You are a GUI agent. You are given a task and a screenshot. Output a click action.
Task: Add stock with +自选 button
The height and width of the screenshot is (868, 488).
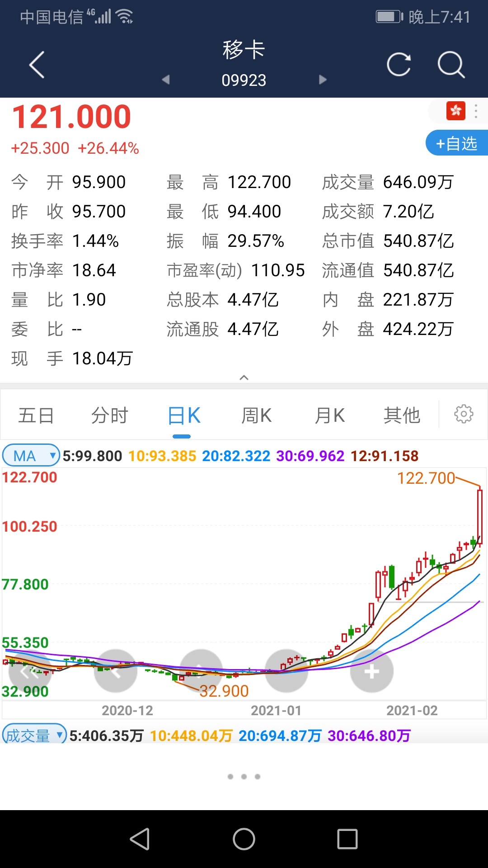pos(456,143)
